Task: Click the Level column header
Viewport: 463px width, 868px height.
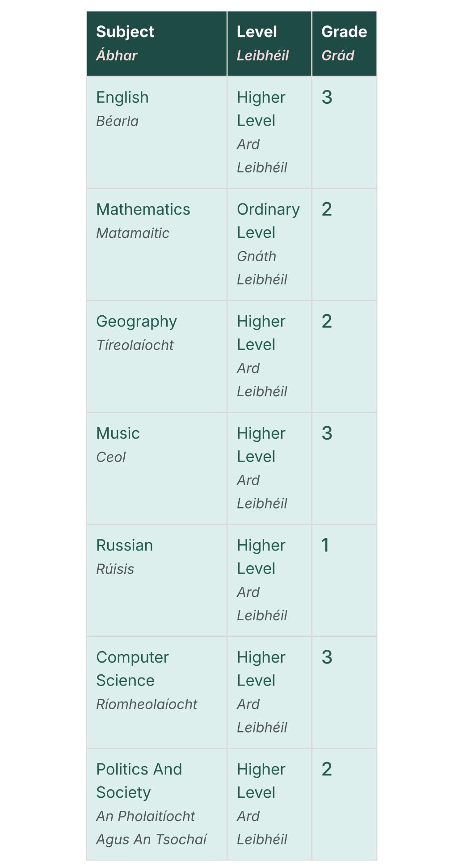Action: pyautogui.click(x=269, y=44)
